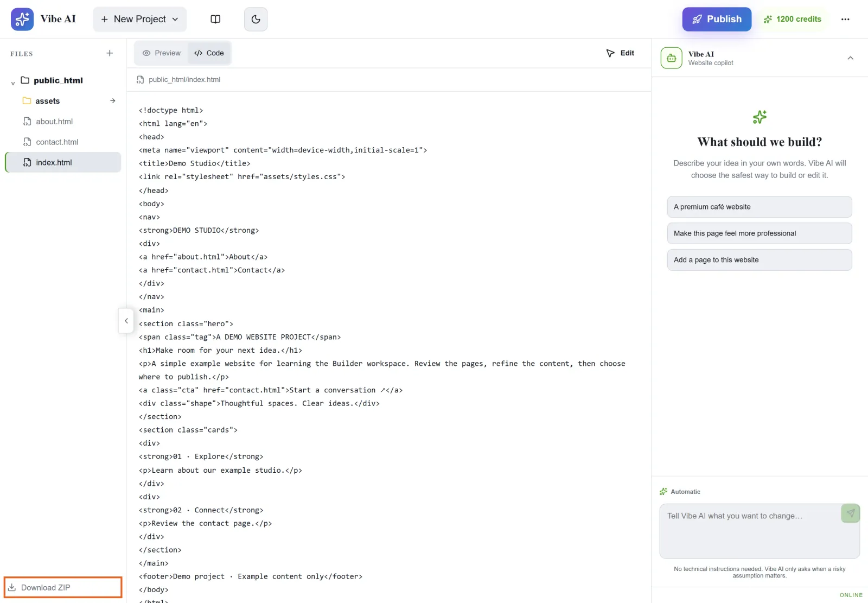Click the FILES section label
The image size is (868, 603).
pyautogui.click(x=22, y=54)
